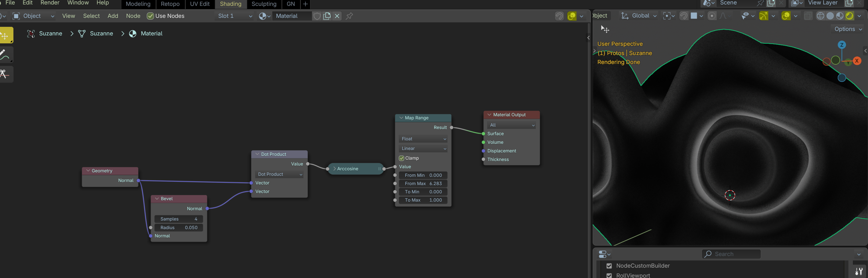
Task: Switch to the Sculpting workspace tab
Action: pos(264,4)
